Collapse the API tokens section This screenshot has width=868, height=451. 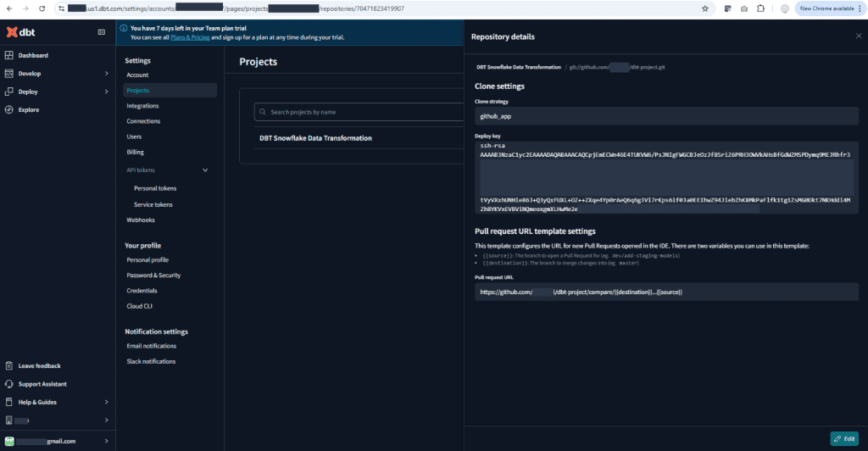pos(205,170)
